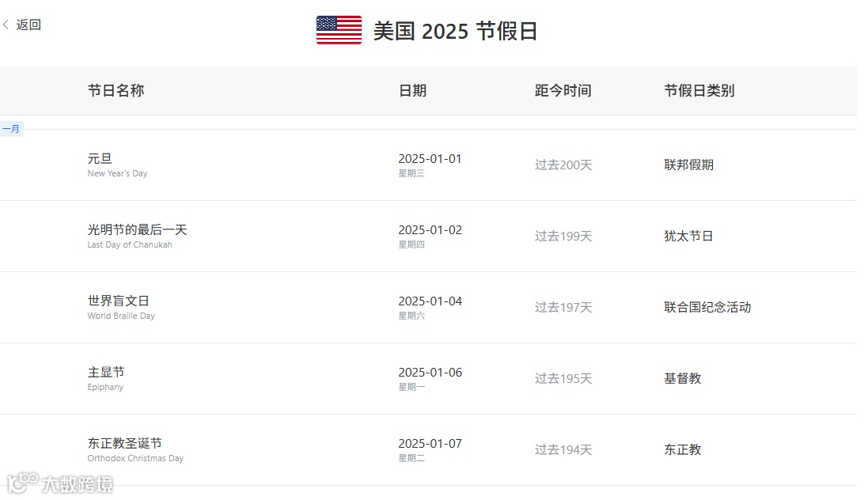The width and height of the screenshot is (868, 500).
Task: Click the page title 美国 2025 节假日
Action: [455, 30]
